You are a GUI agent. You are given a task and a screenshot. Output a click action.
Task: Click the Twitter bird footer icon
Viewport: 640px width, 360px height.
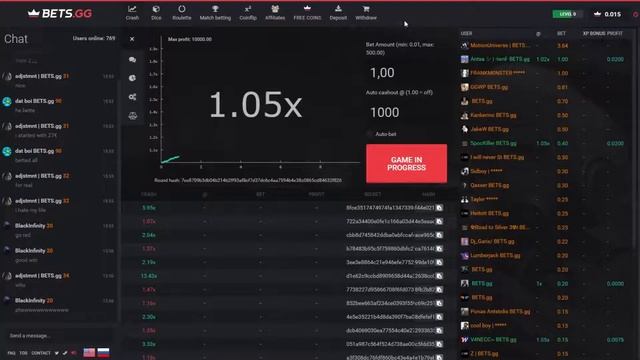(x=57, y=353)
